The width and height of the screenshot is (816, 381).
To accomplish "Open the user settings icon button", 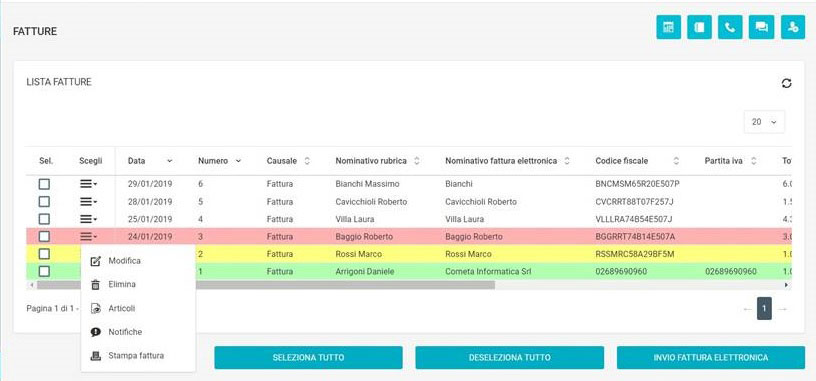I will click(793, 27).
